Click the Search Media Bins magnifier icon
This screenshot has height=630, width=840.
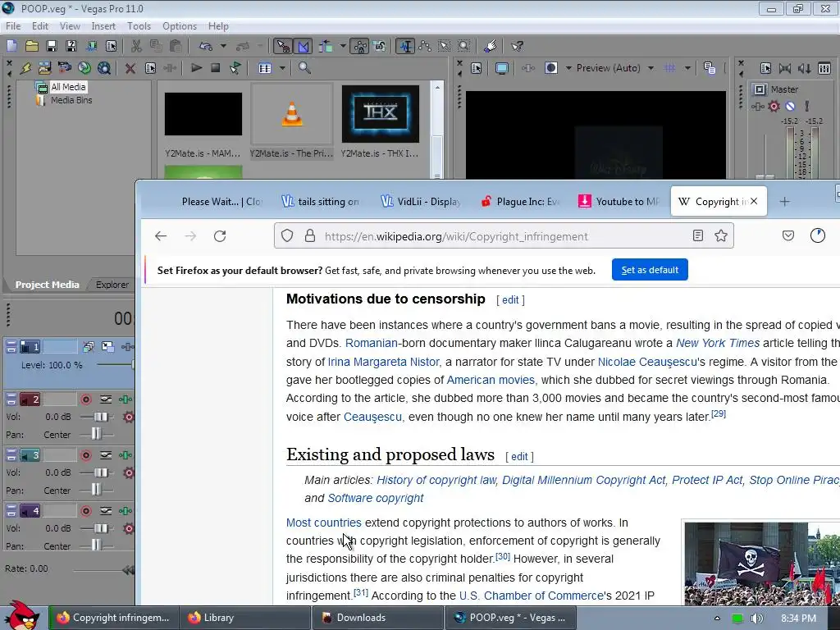coord(304,68)
